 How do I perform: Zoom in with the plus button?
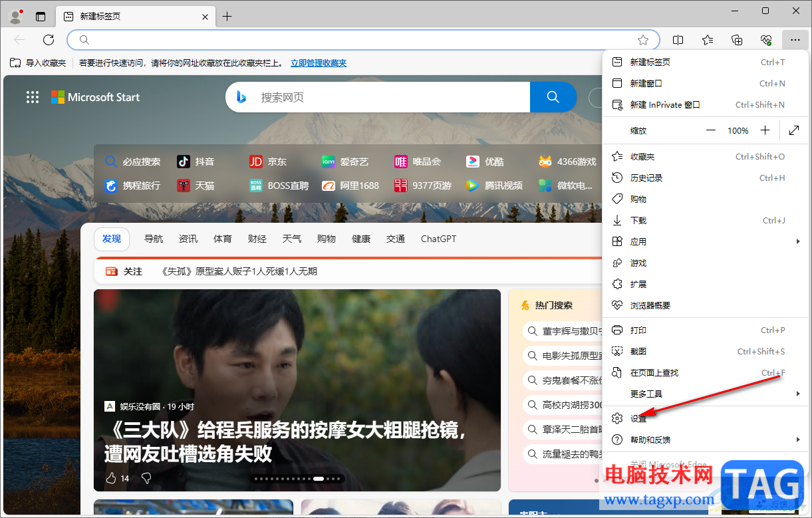pyautogui.click(x=765, y=130)
